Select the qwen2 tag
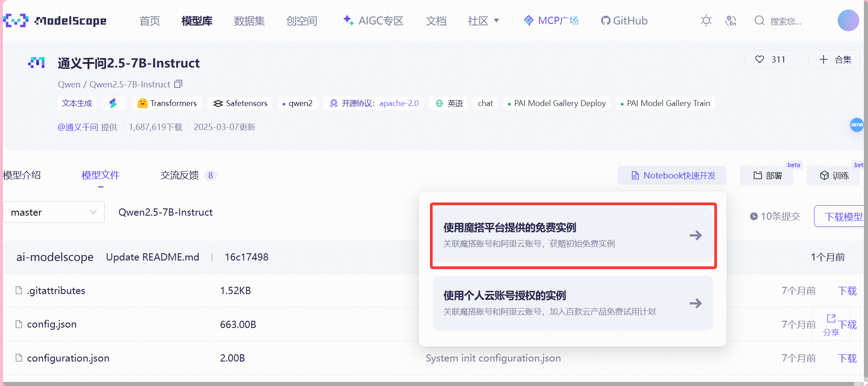 (x=297, y=103)
